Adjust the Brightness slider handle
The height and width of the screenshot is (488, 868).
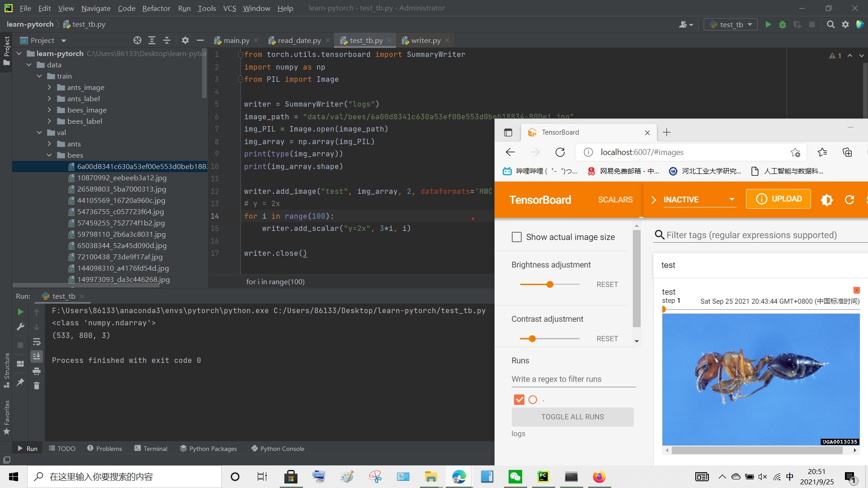[x=550, y=284]
